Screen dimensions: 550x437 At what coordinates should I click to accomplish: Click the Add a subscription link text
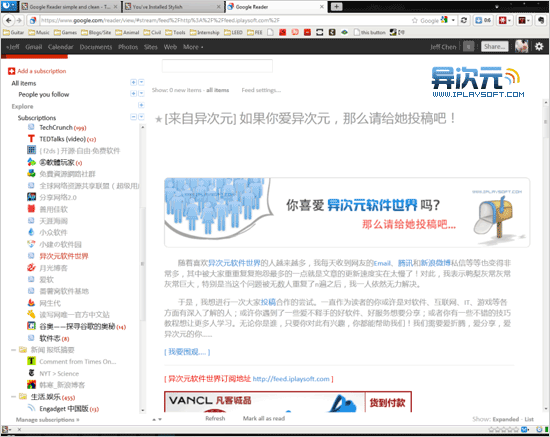tap(42, 71)
